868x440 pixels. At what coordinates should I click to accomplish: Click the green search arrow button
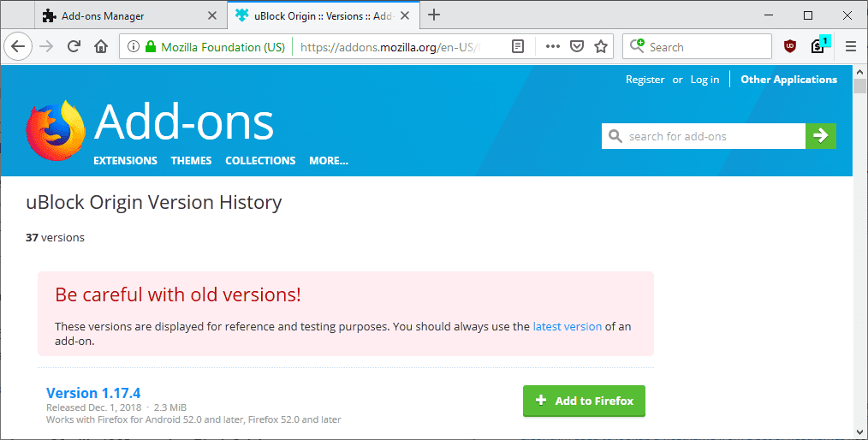(820, 135)
